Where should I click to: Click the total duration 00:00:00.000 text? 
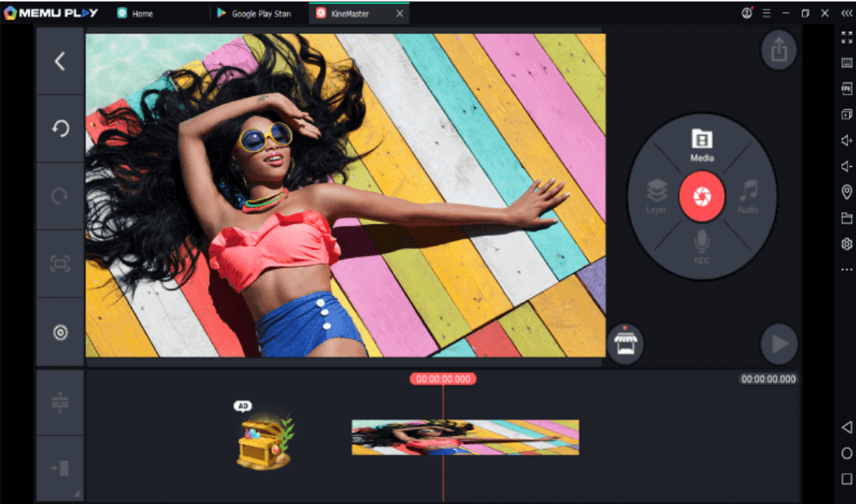(x=768, y=379)
